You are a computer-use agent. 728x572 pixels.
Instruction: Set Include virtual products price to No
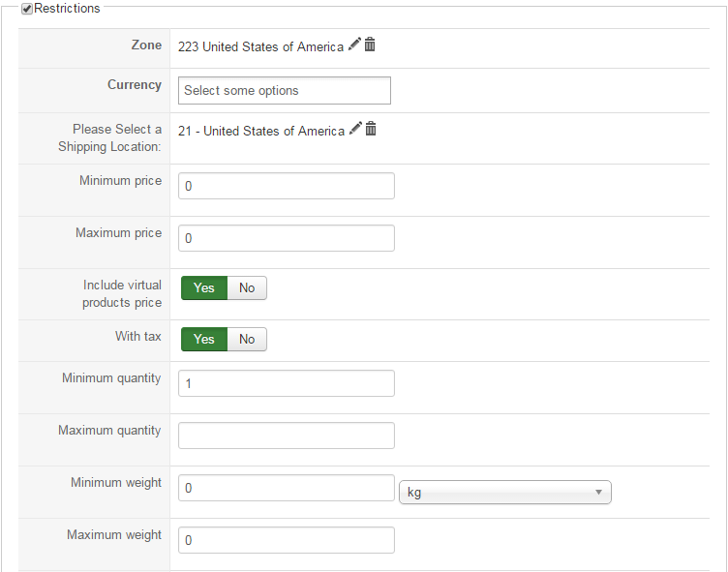pos(247,287)
